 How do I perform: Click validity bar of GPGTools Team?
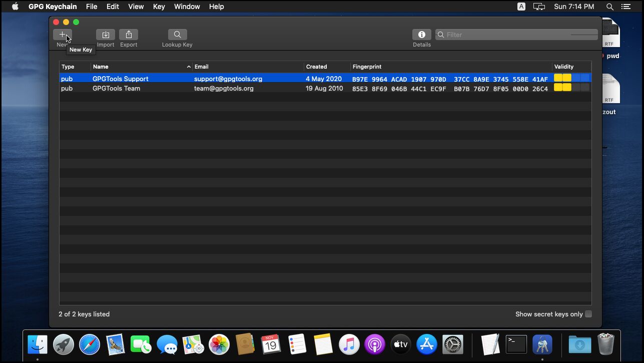(x=571, y=88)
